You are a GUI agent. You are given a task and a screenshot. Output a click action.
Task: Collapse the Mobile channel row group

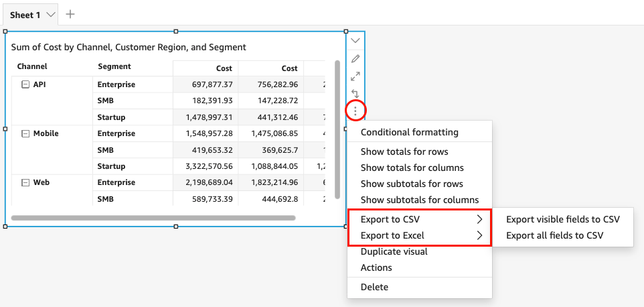click(x=25, y=133)
